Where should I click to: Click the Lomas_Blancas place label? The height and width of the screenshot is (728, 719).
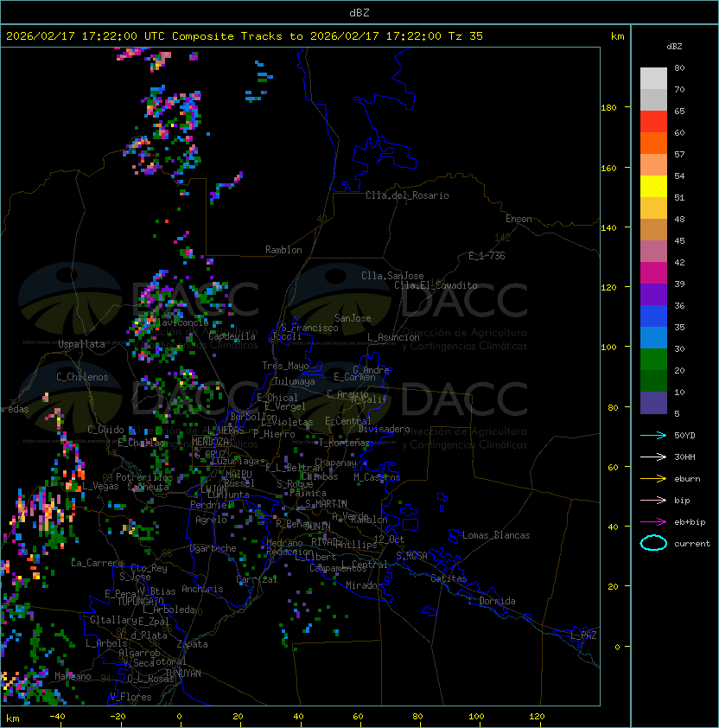coord(496,535)
